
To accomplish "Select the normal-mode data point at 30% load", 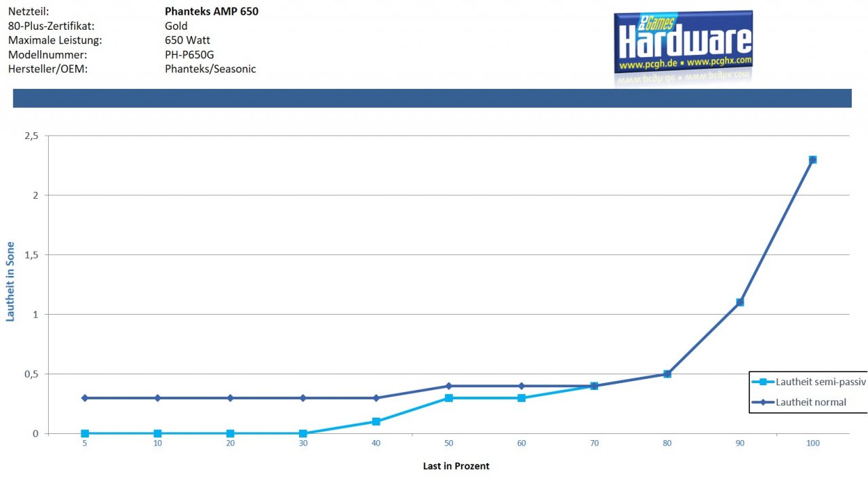I will (303, 398).
